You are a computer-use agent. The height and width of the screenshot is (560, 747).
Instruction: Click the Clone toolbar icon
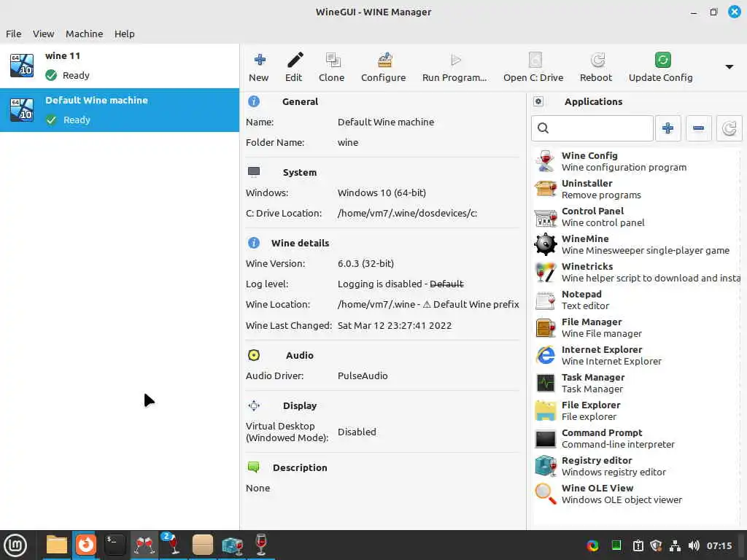point(332,60)
